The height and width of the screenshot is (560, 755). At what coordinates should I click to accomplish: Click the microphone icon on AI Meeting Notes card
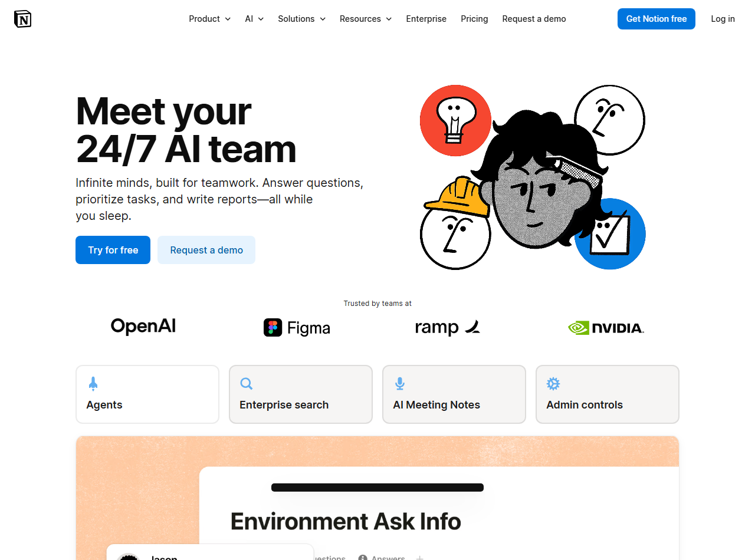click(x=400, y=384)
